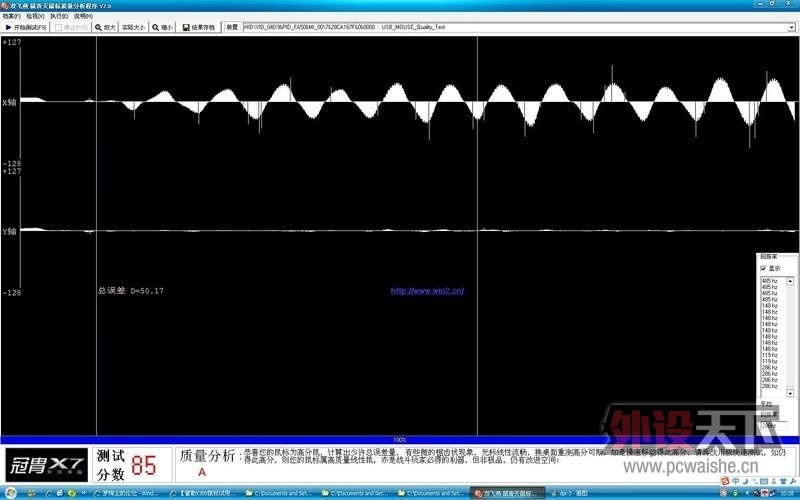This screenshot has height=500, width=800.
Task: Select the first 485 hz list entry
Action: (x=769, y=281)
